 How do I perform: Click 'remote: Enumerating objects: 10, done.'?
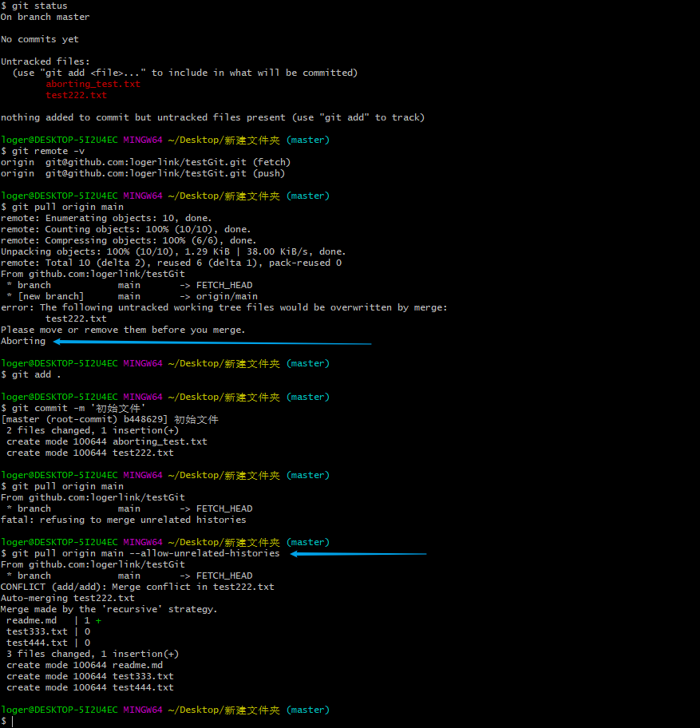pyautogui.click(x=106, y=218)
